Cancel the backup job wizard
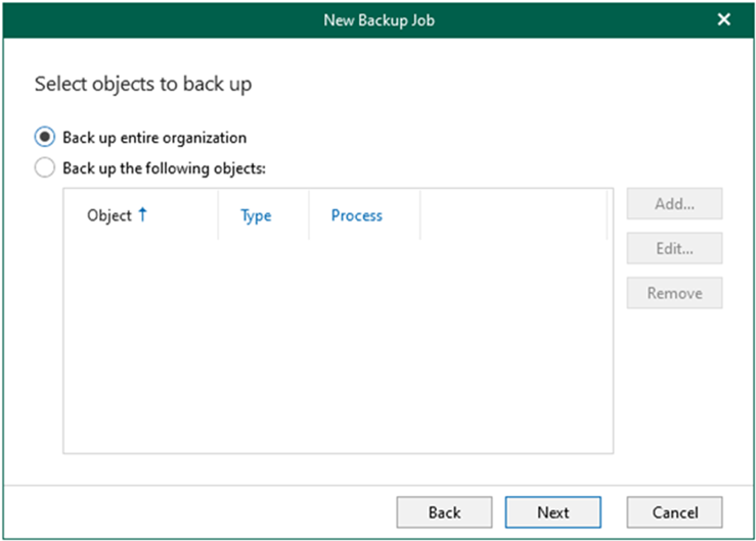Viewport: 756px width, 541px height. [675, 512]
